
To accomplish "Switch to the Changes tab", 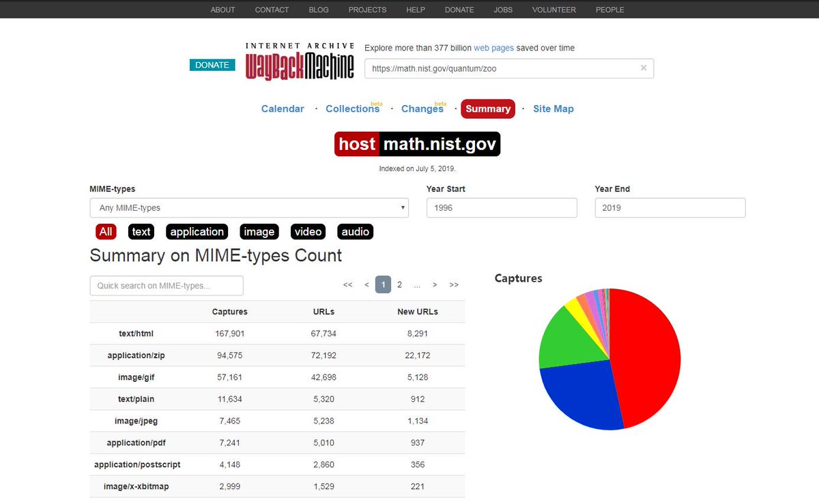I will click(422, 108).
